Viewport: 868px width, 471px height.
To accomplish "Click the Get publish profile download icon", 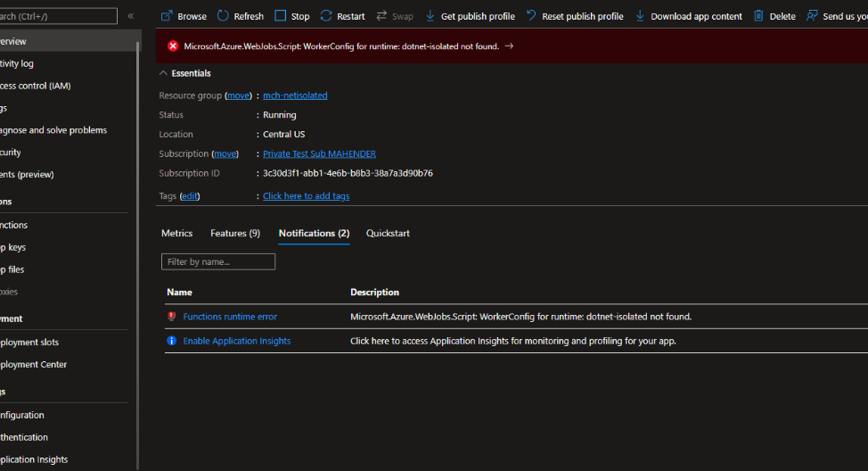I will click(430, 15).
